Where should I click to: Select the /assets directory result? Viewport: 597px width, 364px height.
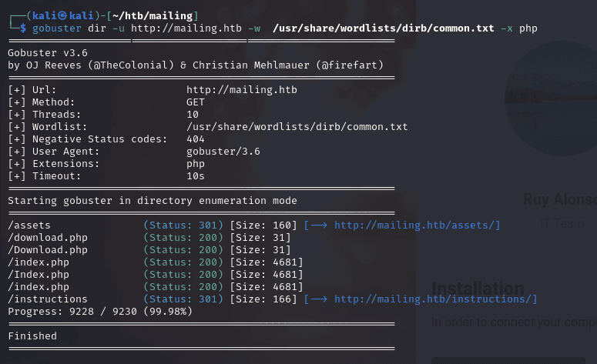[x=29, y=225]
